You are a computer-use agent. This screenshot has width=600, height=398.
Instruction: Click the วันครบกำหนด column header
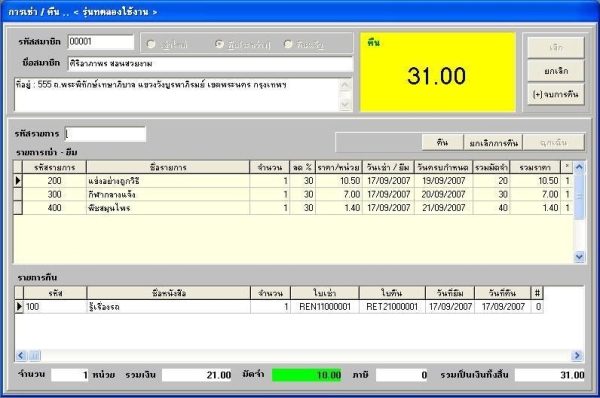(x=443, y=167)
